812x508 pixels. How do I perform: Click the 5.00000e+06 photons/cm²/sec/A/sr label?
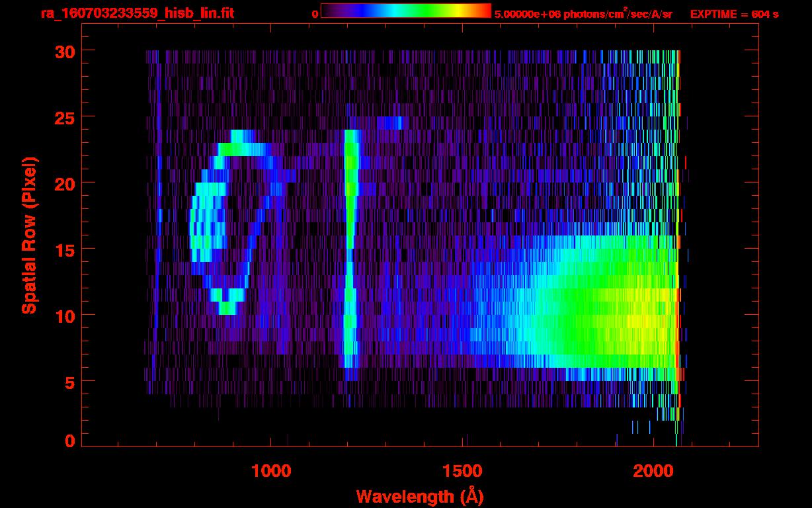[583, 13]
